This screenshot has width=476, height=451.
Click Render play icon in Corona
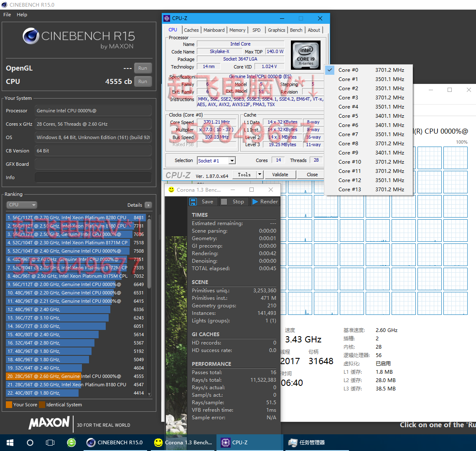coord(255,202)
